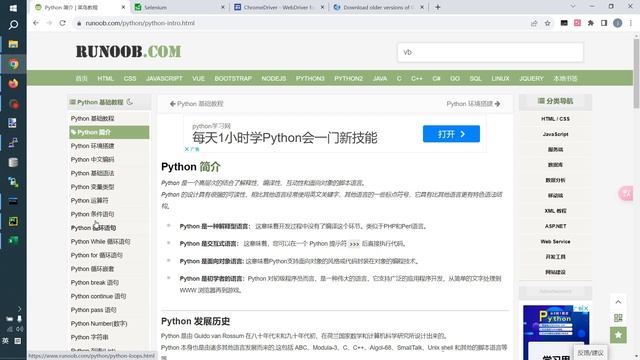640x360 pixels.
Task: Open JAVA in the green nav
Action: pyautogui.click(x=380, y=78)
